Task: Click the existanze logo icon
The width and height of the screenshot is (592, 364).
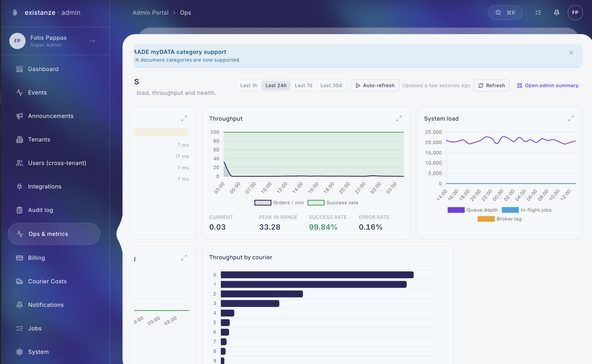Action: 15,13
